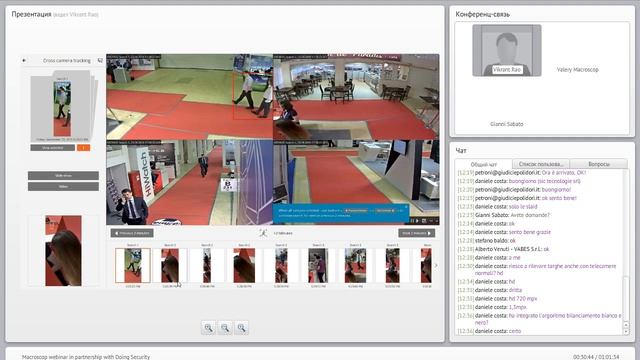The height and width of the screenshot is (360, 640).
Task: Pause the video playback
Action: (411, 221)
